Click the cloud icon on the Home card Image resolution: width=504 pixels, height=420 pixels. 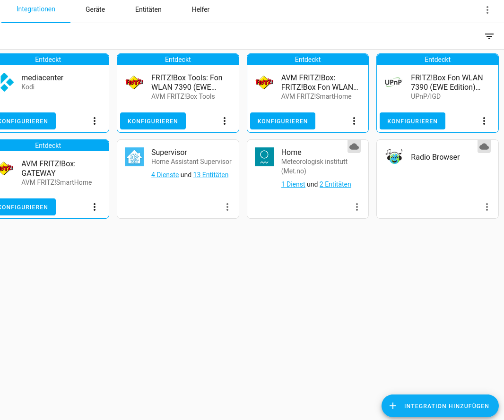(354, 146)
